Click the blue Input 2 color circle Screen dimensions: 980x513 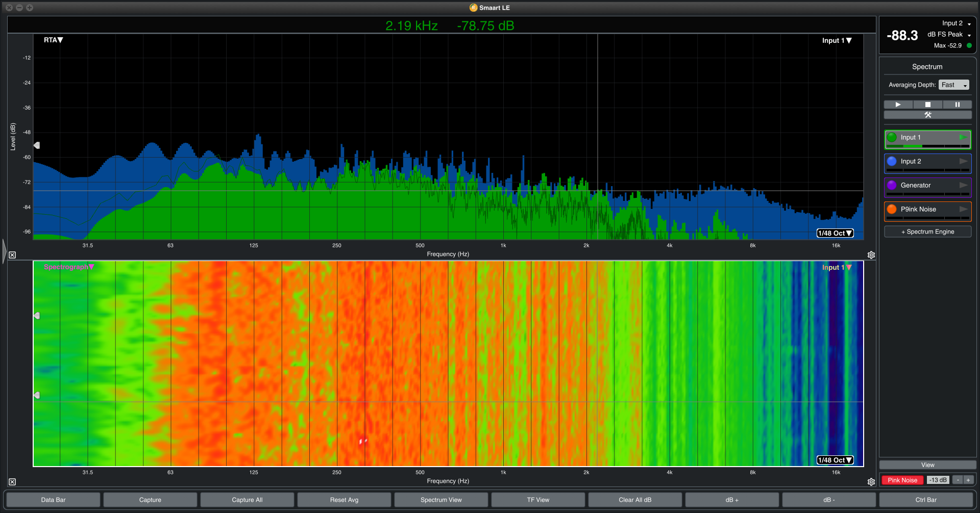pyautogui.click(x=892, y=161)
